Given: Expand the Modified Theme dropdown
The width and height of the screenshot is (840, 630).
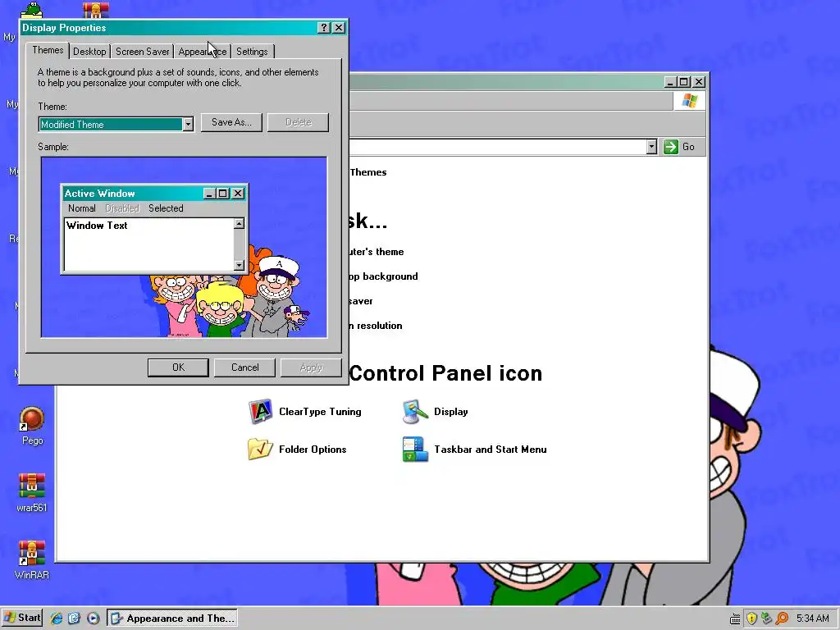Looking at the screenshot, I should 188,125.
